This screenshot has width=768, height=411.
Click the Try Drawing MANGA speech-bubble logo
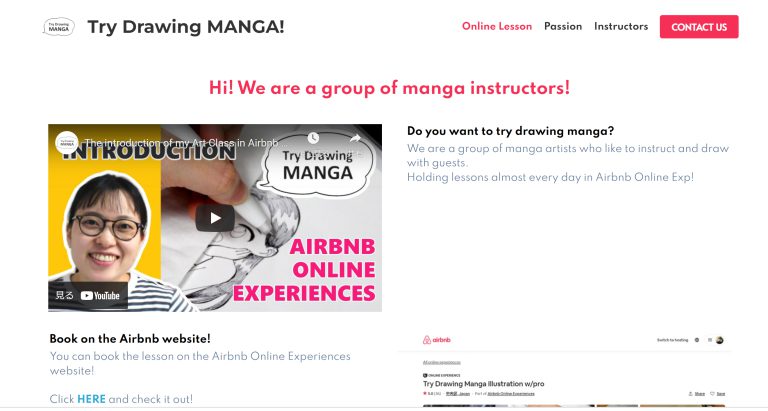tap(59, 27)
